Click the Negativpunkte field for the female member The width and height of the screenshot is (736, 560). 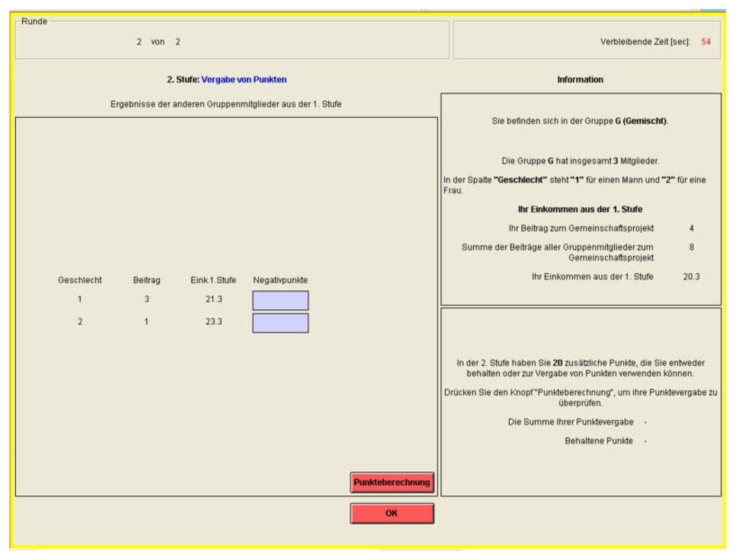click(280, 323)
